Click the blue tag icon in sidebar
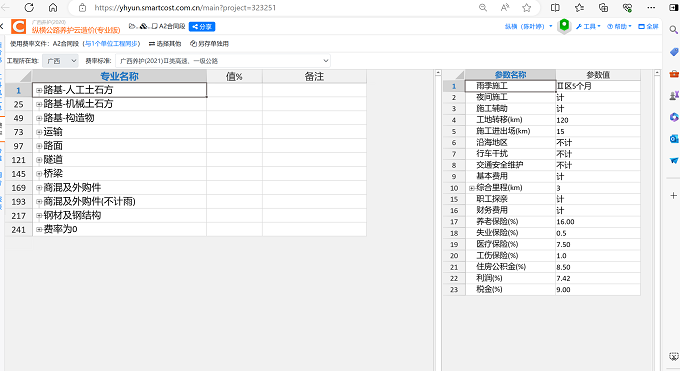 point(673,52)
